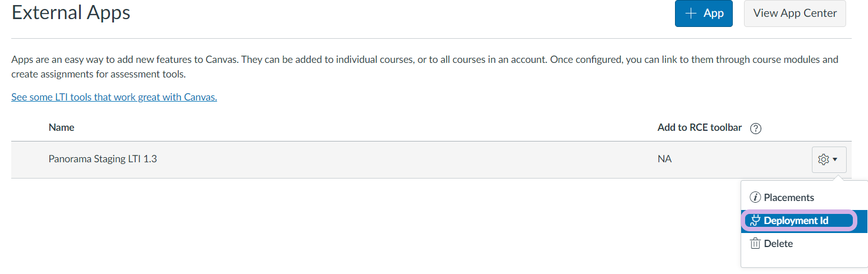Click the Add to RCE toolbar header
Screen dimensions: 868x274
[x=700, y=127]
